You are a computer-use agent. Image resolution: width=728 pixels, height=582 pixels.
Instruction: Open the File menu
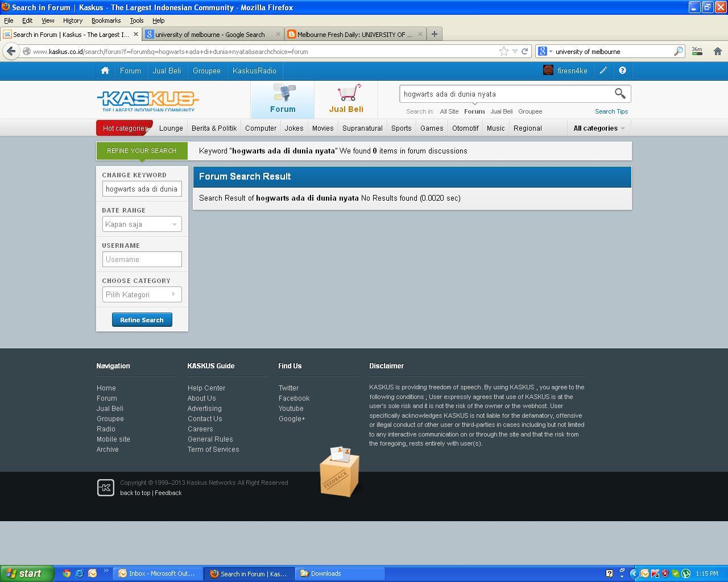(9, 20)
